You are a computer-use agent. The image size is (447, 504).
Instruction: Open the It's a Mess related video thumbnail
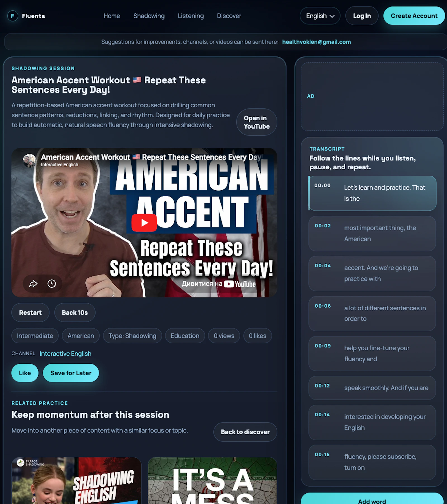pyautogui.click(x=212, y=481)
